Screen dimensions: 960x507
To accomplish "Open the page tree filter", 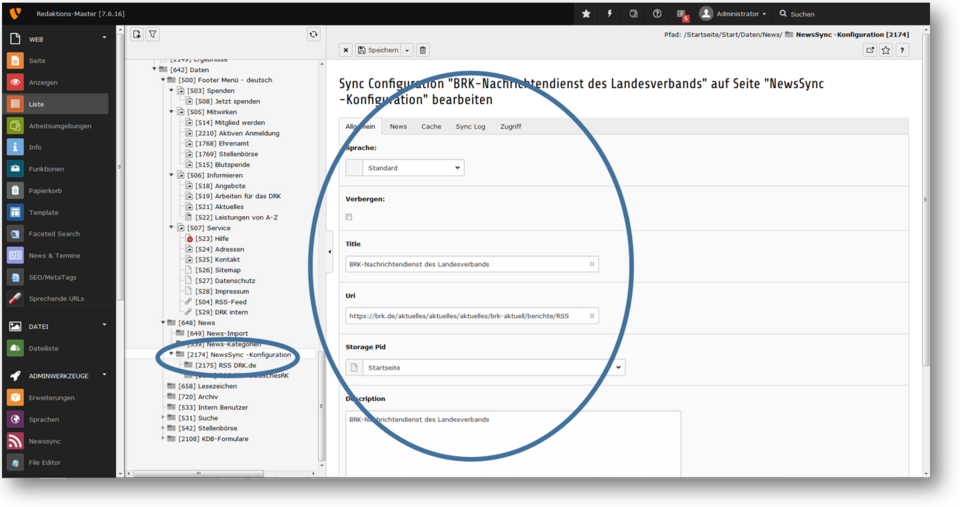I will click(153, 34).
